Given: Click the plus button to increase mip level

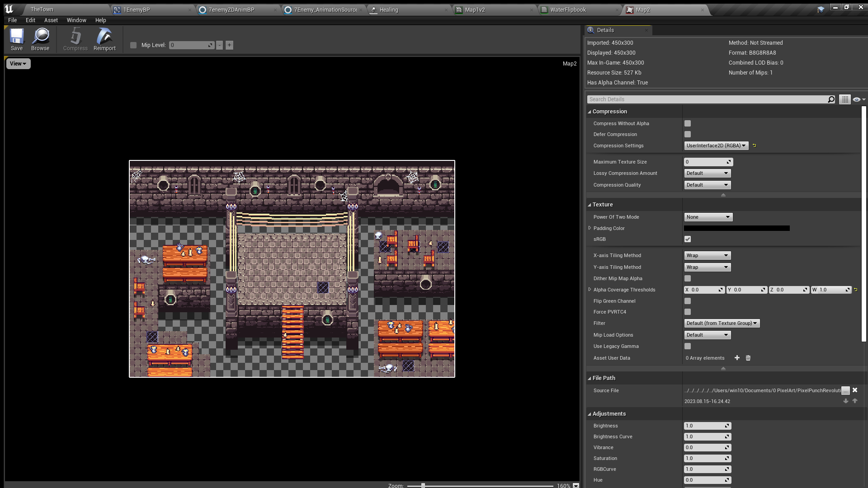Looking at the screenshot, I should pyautogui.click(x=229, y=45).
